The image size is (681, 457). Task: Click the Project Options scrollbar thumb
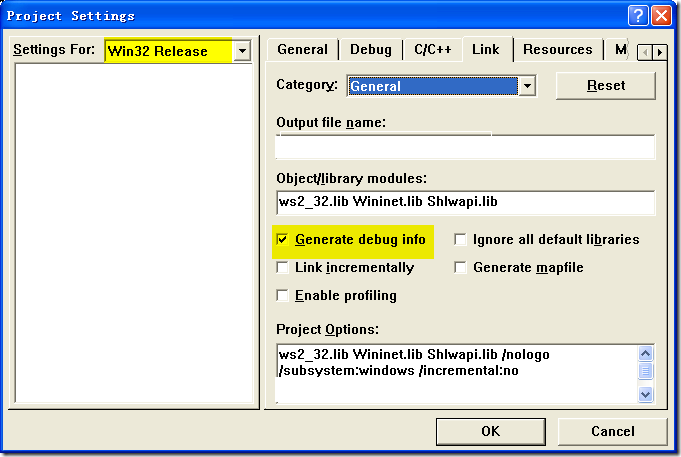click(x=646, y=371)
